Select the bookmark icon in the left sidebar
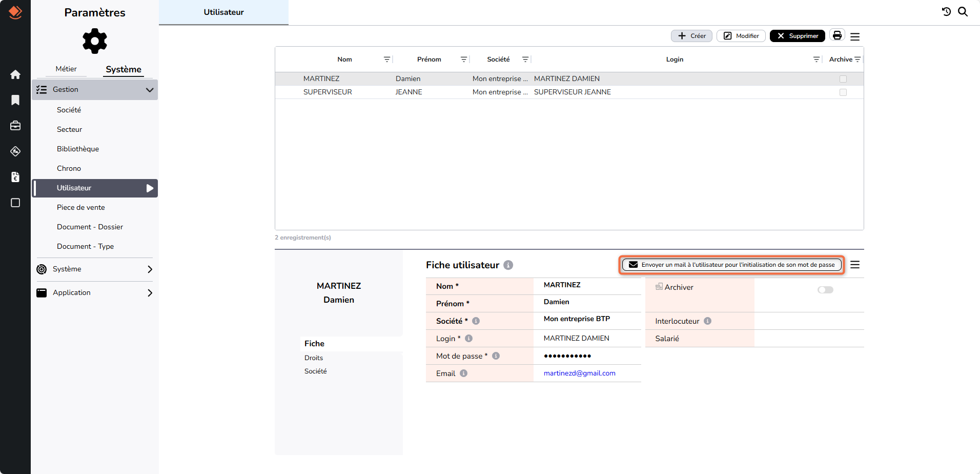The width and height of the screenshot is (980, 474). pos(15,100)
